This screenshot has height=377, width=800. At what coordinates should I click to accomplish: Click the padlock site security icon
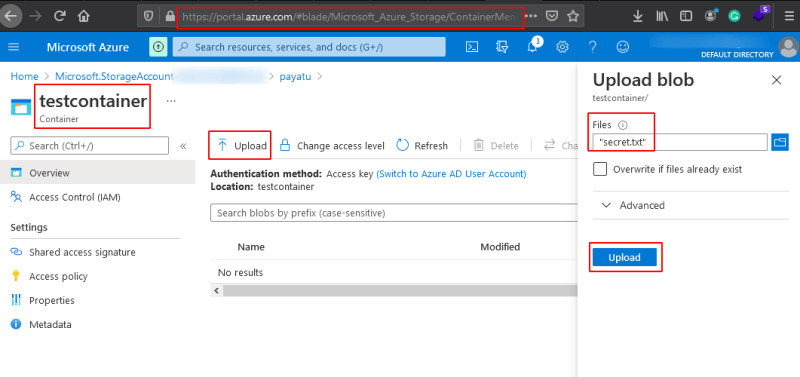coord(170,16)
